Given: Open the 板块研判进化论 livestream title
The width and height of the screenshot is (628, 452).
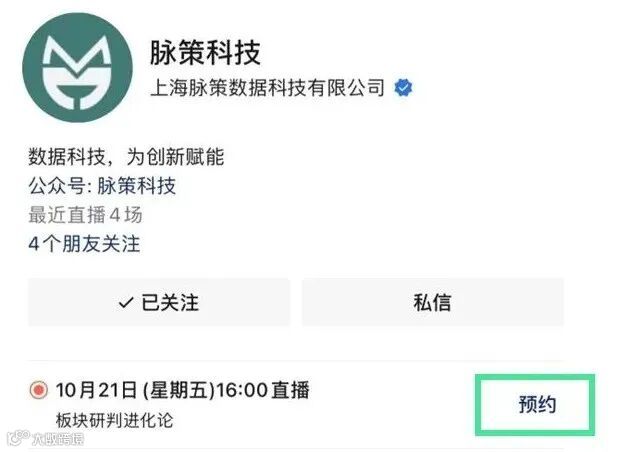Looking at the screenshot, I should (x=115, y=420).
